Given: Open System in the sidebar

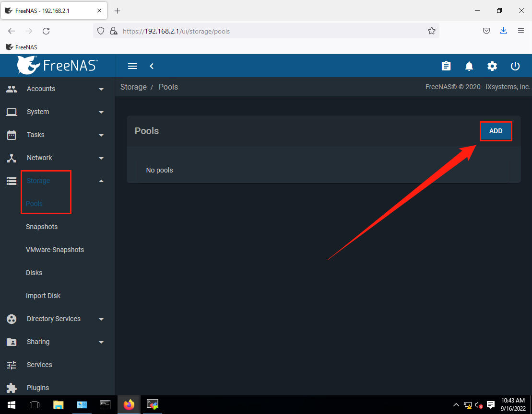Looking at the screenshot, I should coord(38,112).
